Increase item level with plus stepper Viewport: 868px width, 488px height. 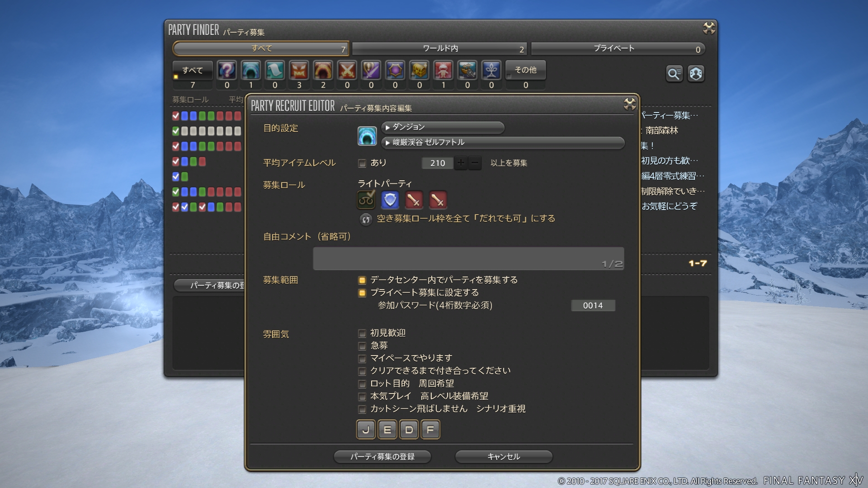click(x=461, y=163)
